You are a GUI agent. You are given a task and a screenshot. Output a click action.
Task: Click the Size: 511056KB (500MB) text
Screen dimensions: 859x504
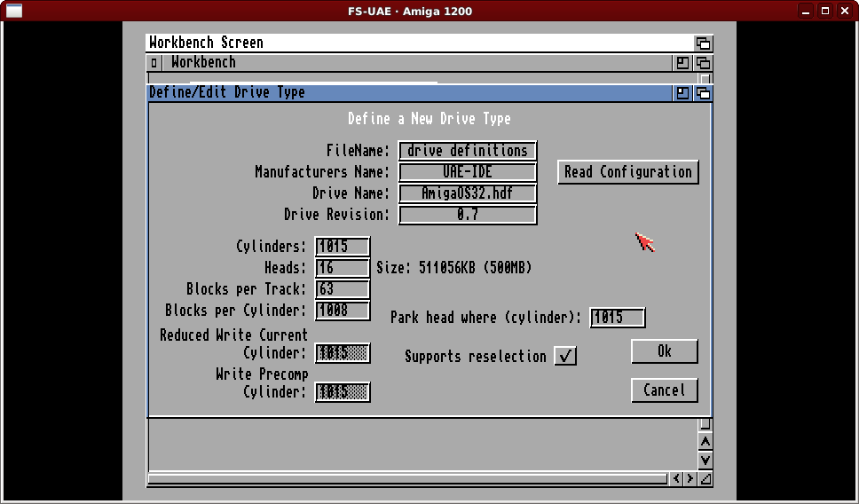click(x=453, y=268)
